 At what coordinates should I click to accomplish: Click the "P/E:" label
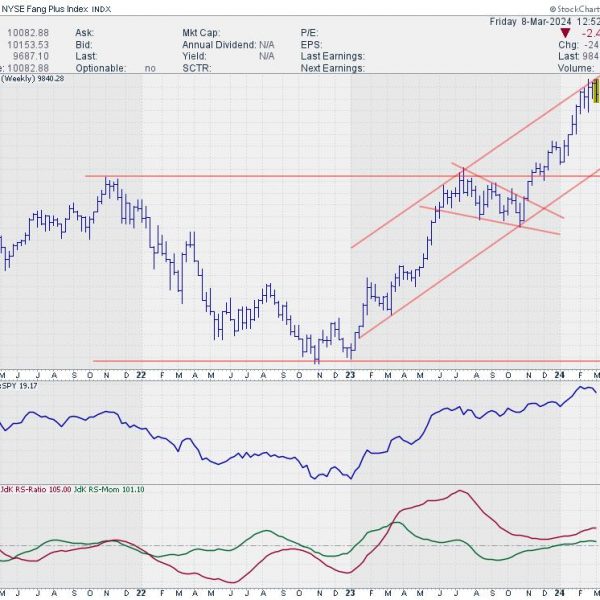[x=309, y=33]
